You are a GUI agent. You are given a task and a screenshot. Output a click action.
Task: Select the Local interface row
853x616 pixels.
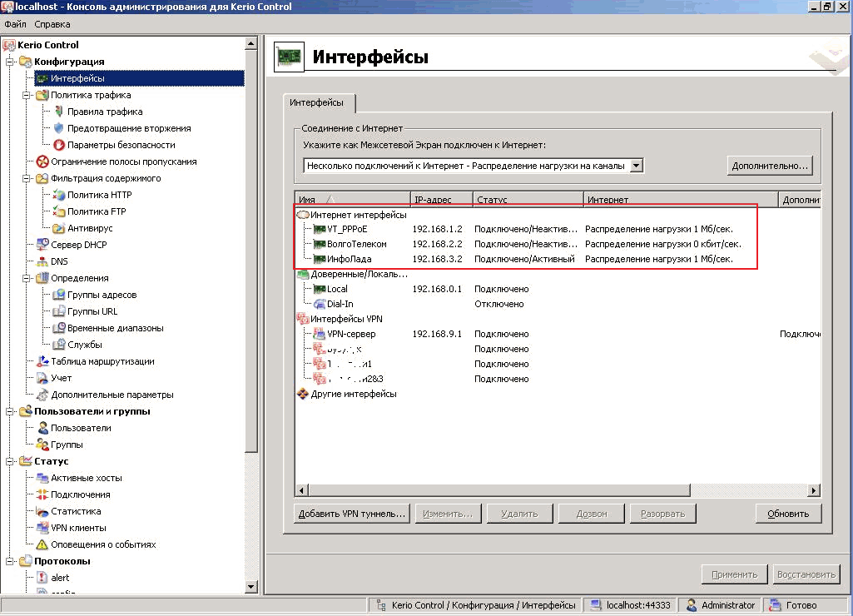[558, 289]
